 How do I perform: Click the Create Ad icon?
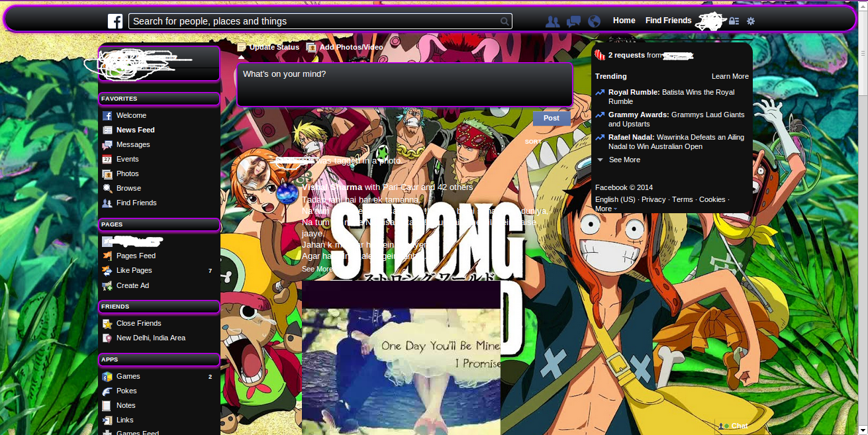107,285
